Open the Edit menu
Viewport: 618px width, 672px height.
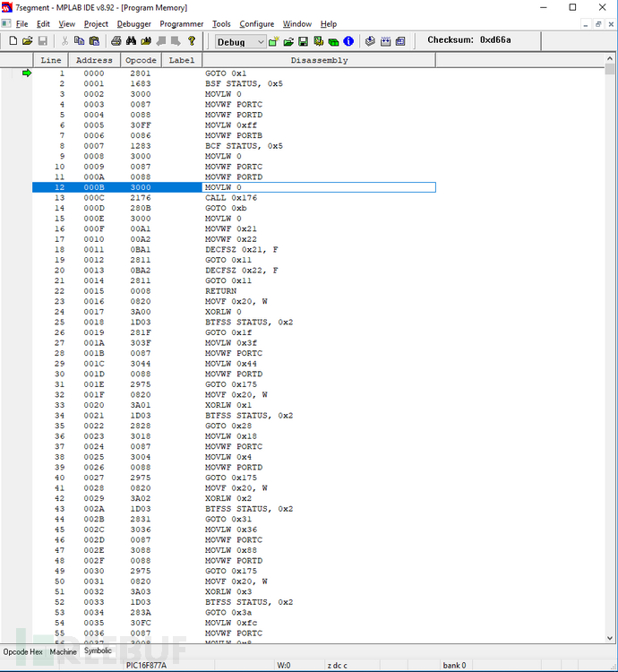(43, 24)
